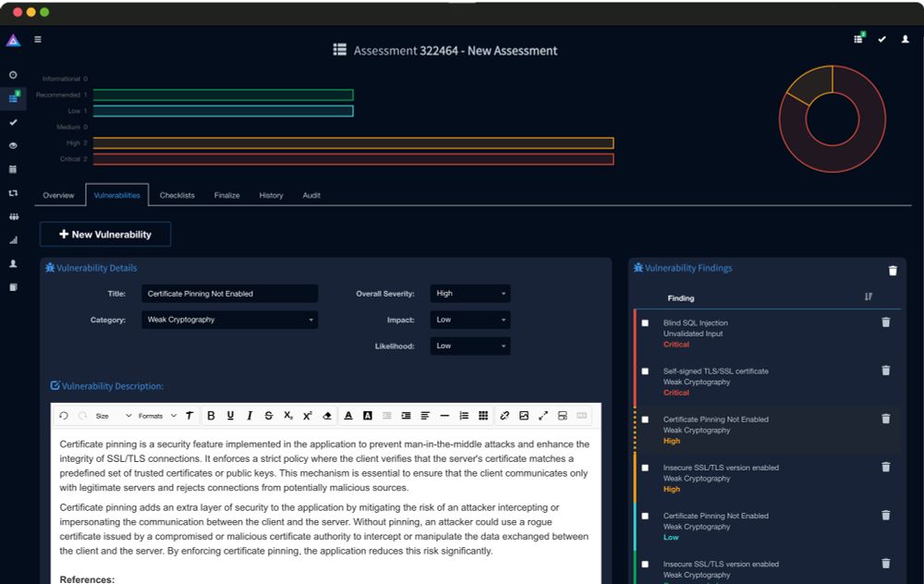Image resolution: width=924 pixels, height=584 pixels.
Task: Expand the editor with the fullscreen icon
Action: [543, 416]
